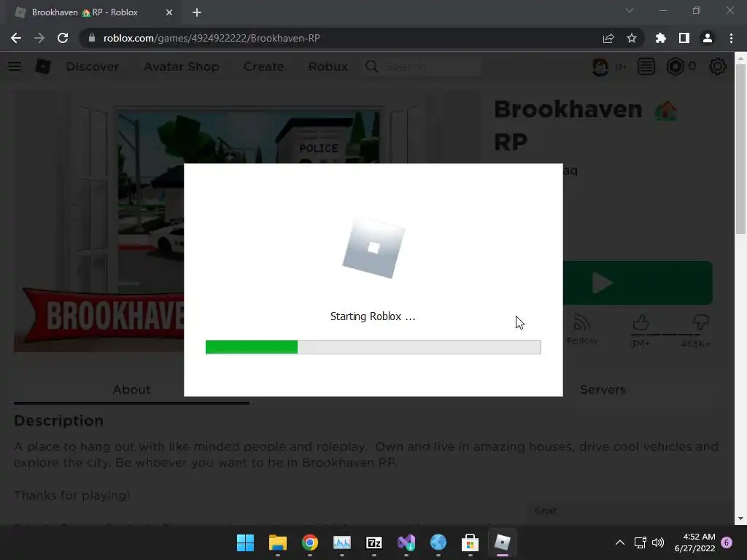
Task: Open volume control in tray
Action: [658, 542]
